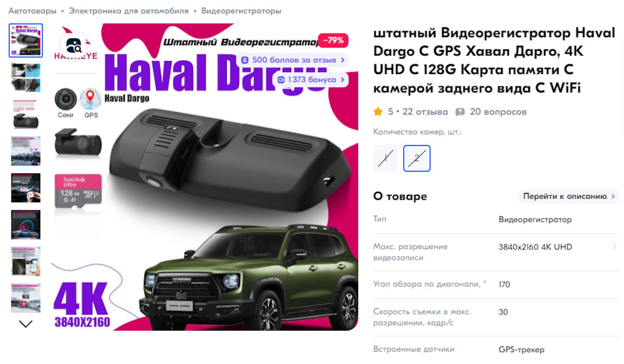Open the visual search by photo icon

tap(73, 45)
